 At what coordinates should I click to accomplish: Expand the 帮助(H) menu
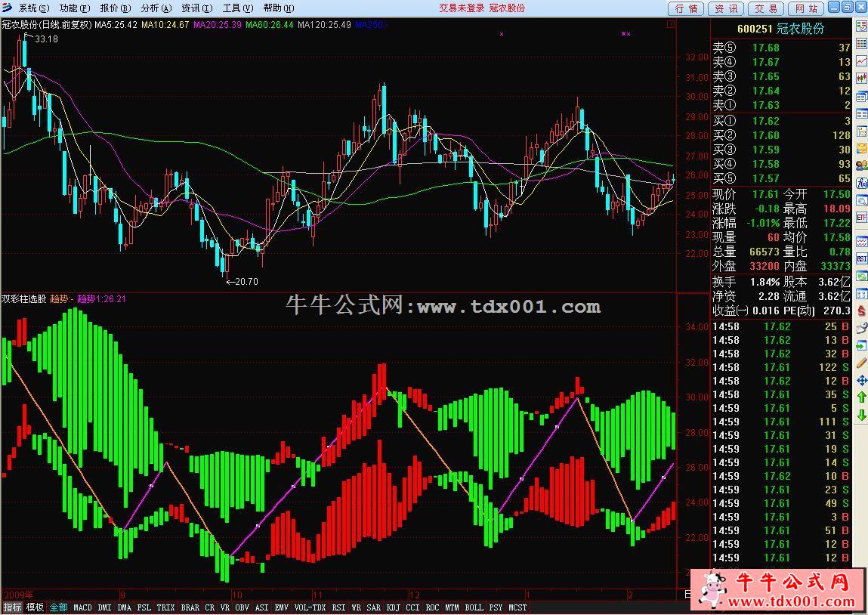point(276,8)
